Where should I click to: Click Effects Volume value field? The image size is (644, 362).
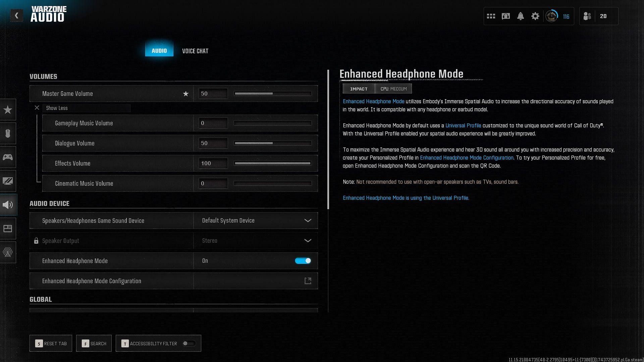213,163
